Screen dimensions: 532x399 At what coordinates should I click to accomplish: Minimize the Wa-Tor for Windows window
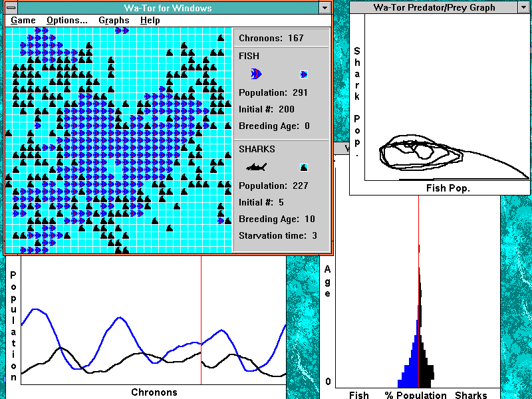coord(325,8)
